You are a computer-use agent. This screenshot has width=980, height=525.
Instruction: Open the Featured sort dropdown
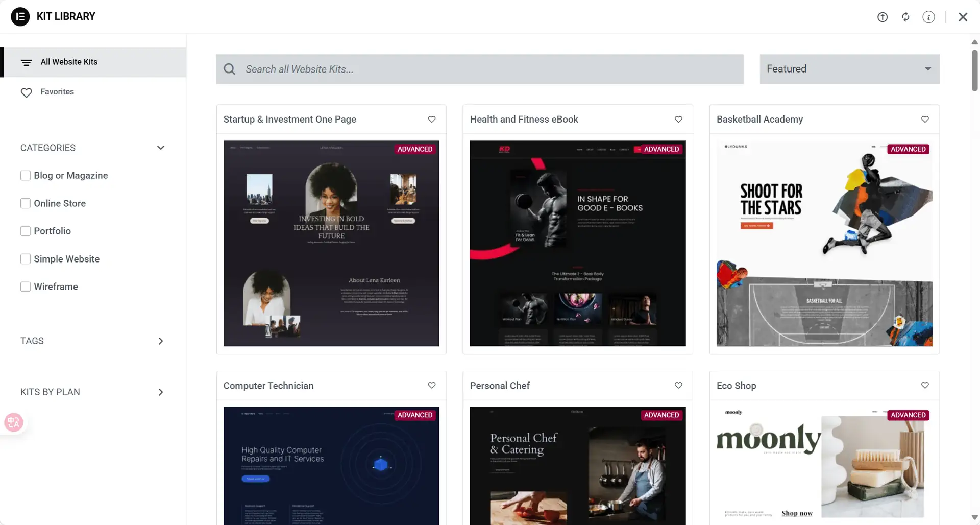(849, 69)
